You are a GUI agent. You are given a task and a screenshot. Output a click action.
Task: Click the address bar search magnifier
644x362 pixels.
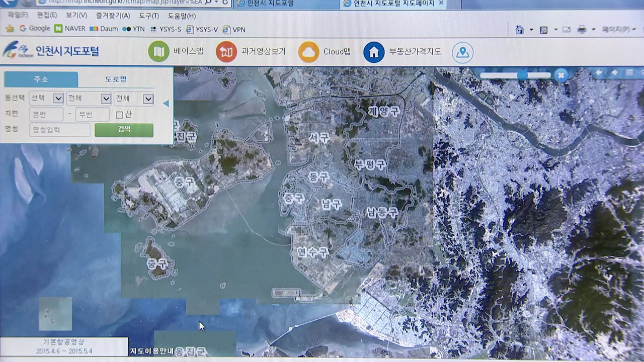[208, 3]
